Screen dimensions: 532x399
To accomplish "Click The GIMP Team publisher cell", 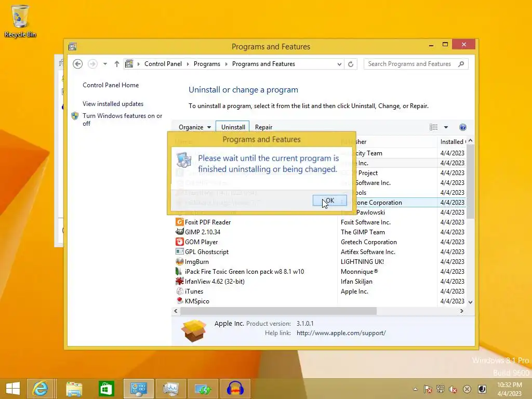I will (363, 232).
